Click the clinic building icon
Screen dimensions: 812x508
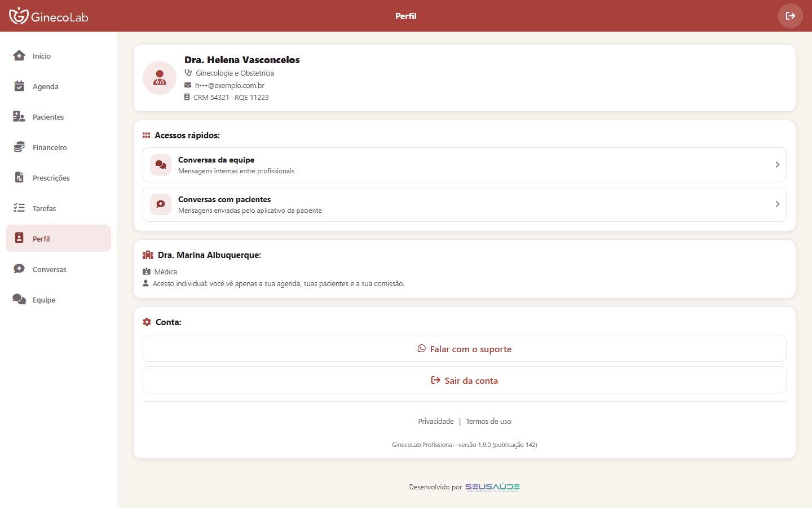tap(148, 255)
